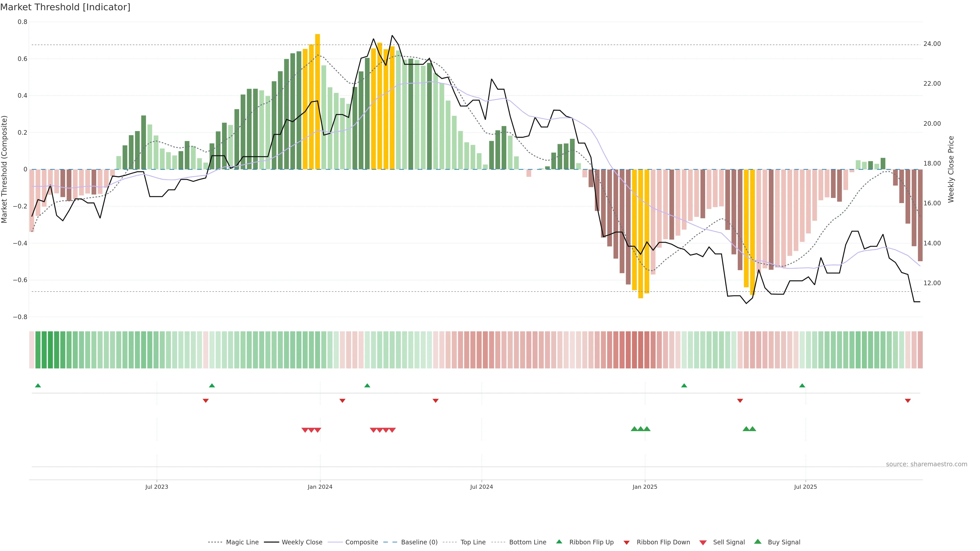The width and height of the screenshot is (980, 551).
Task: Click the Market Threshold [Indicator] title
Action: tap(65, 7)
